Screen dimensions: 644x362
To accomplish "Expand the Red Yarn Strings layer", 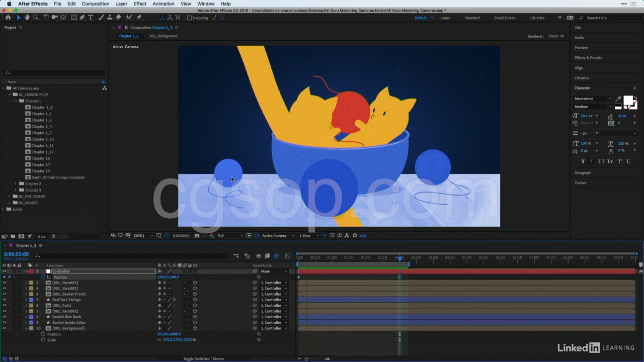I will [x=27, y=300].
